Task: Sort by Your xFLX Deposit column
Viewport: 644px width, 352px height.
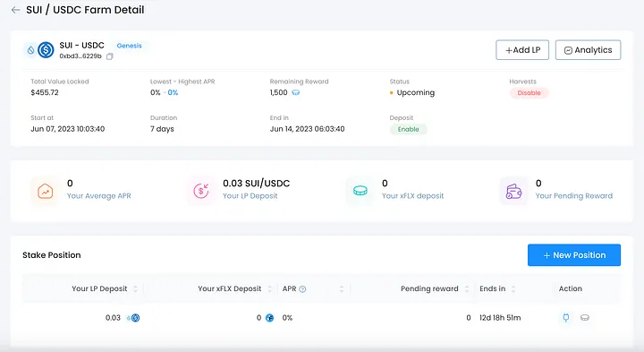Action: pos(270,288)
